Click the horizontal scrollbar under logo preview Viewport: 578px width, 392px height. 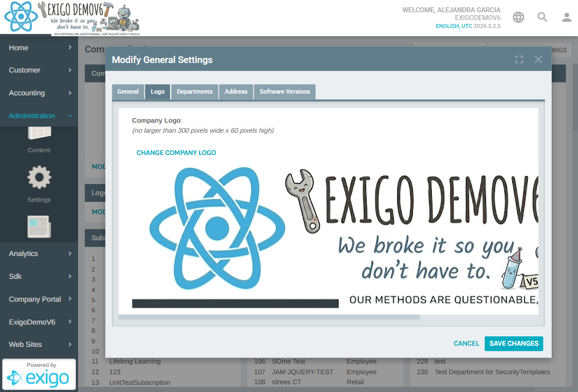(269, 317)
